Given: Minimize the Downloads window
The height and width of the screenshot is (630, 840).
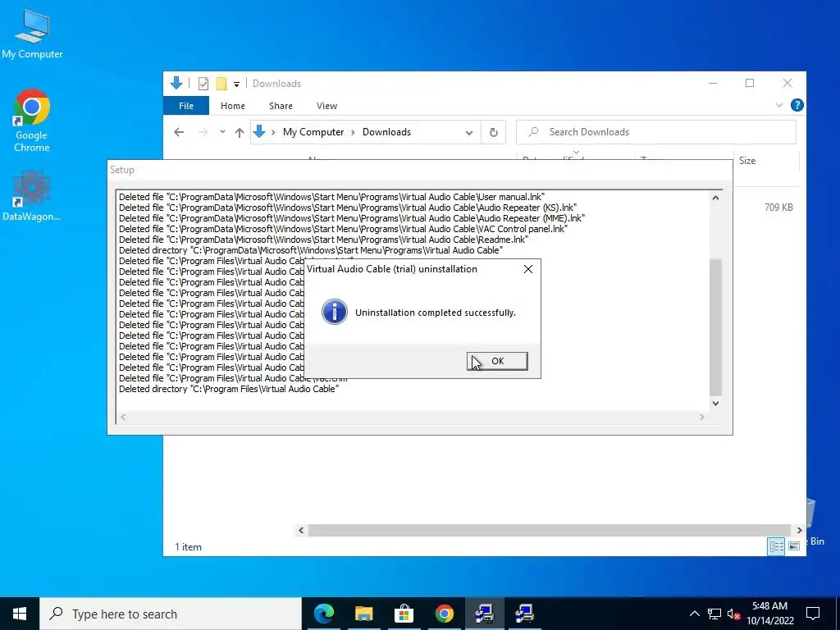Looking at the screenshot, I should [x=713, y=83].
